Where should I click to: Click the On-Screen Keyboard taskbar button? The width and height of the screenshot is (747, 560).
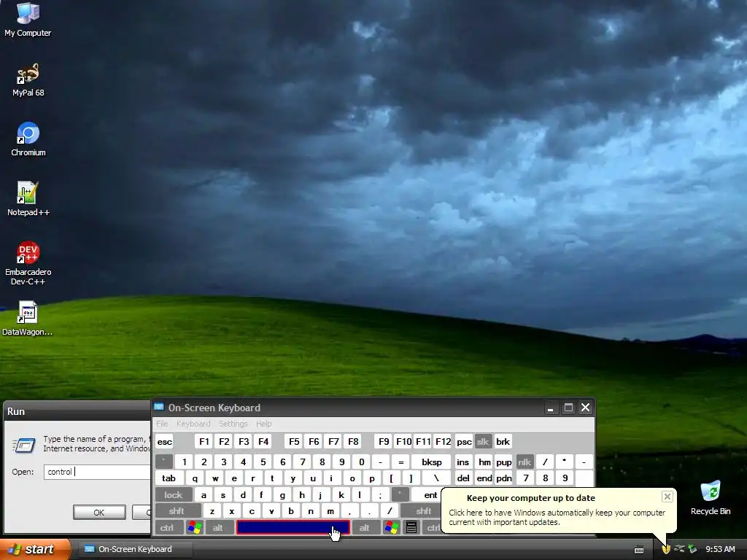coord(135,549)
